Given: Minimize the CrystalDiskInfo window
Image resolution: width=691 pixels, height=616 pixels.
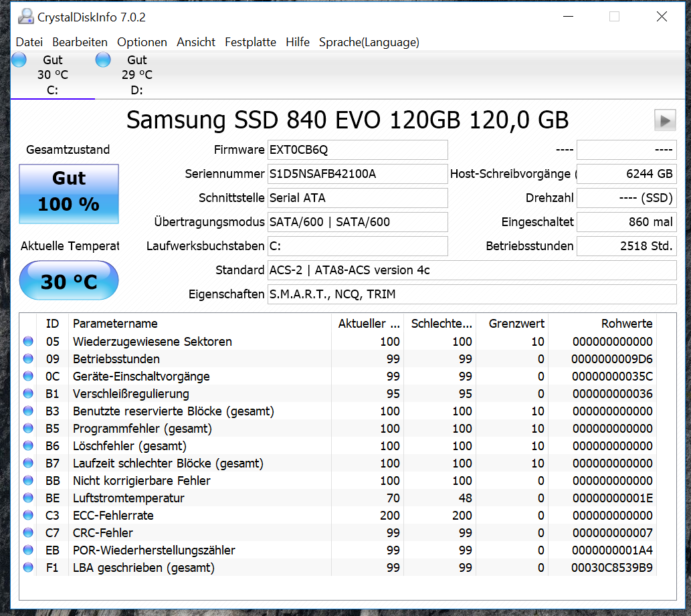Looking at the screenshot, I should tap(568, 17).
